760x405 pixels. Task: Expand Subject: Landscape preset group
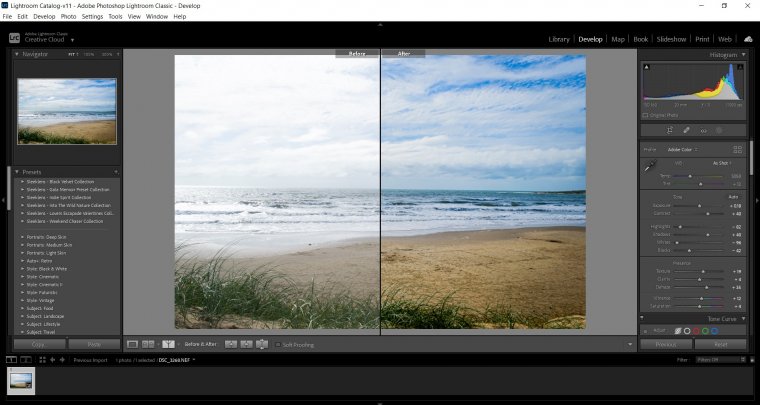point(23,316)
